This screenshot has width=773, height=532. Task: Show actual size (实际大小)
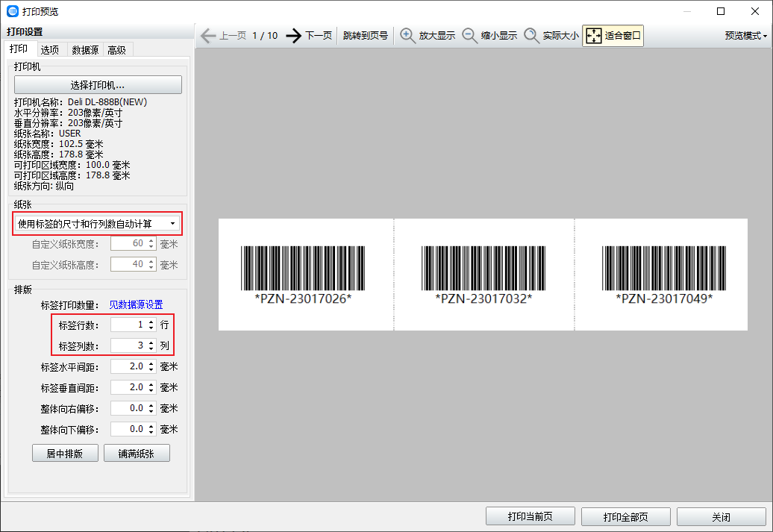(x=551, y=36)
